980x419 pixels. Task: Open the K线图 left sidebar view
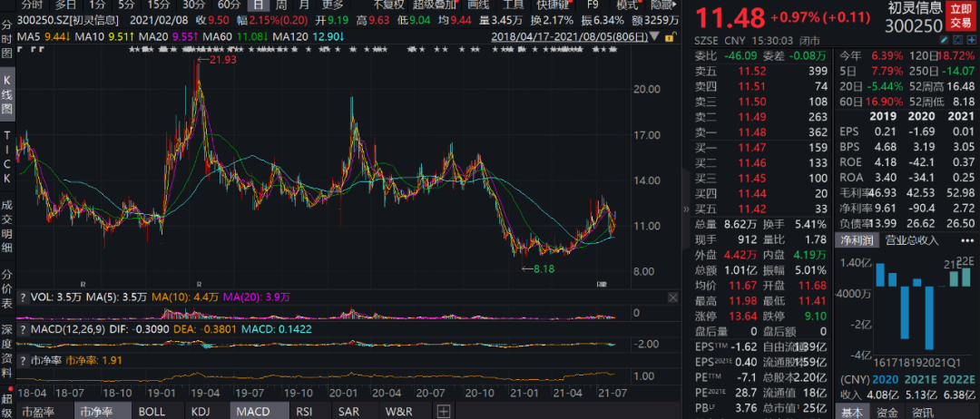click(7, 94)
